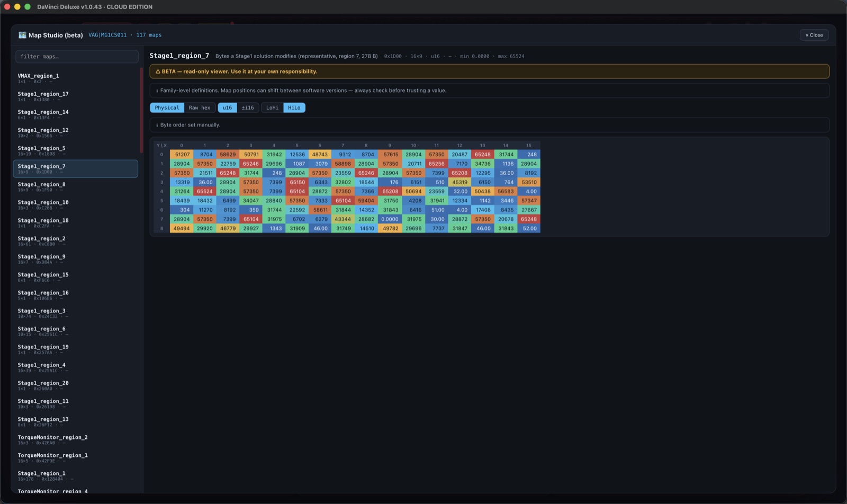Focus the filter maps search field
847x504 pixels.
pyautogui.click(x=77, y=56)
